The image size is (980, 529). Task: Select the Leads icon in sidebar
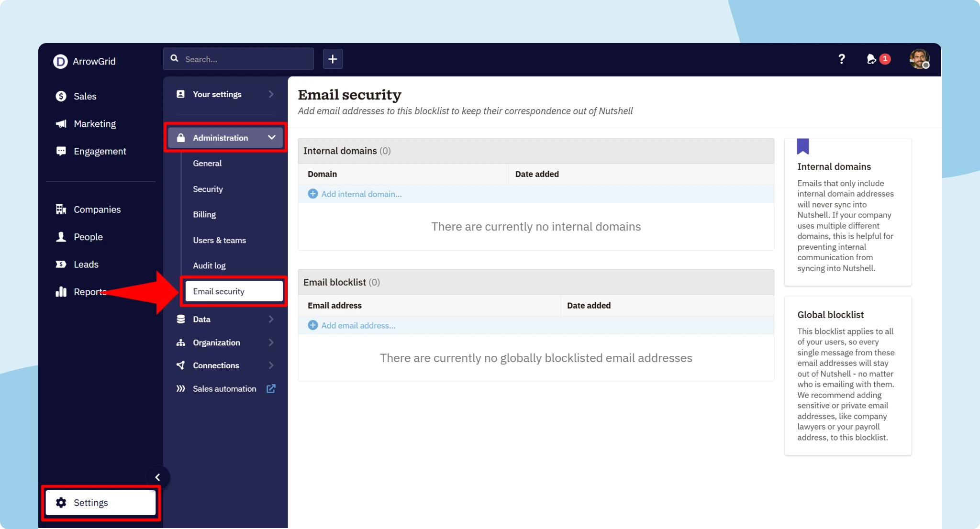[61, 264]
